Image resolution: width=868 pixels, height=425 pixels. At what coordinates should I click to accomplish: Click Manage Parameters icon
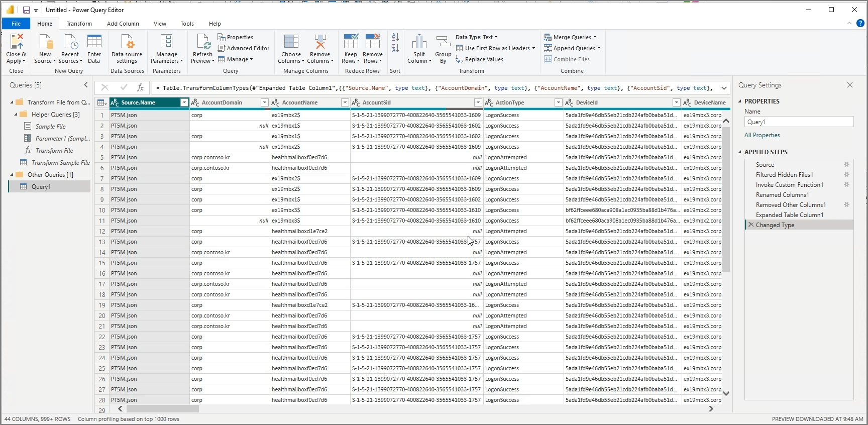pyautogui.click(x=167, y=42)
